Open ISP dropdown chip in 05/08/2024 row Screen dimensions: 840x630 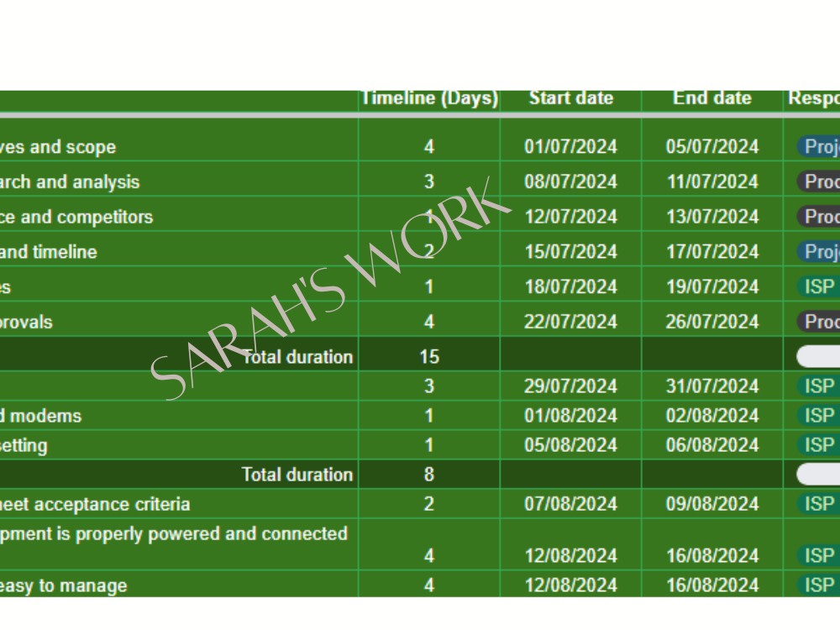[818, 444]
